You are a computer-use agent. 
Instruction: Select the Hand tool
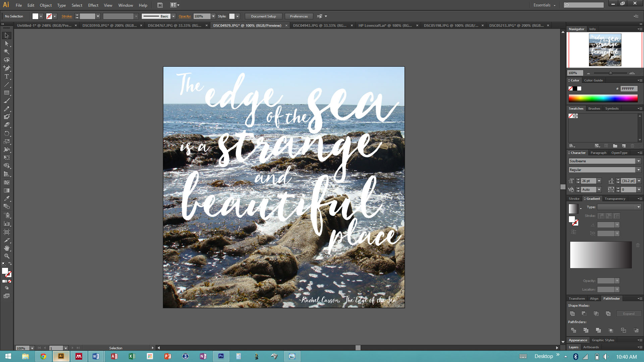coord(7,248)
